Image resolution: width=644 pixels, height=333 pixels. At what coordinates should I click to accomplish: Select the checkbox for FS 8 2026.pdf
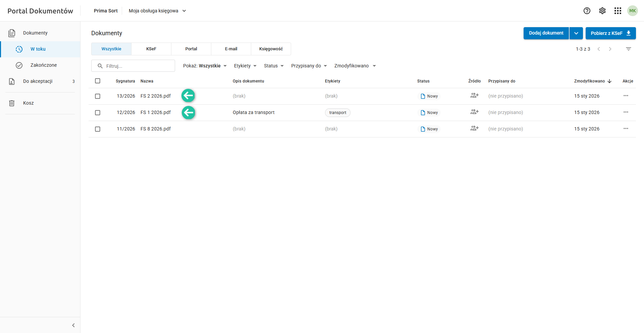[x=98, y=129]
